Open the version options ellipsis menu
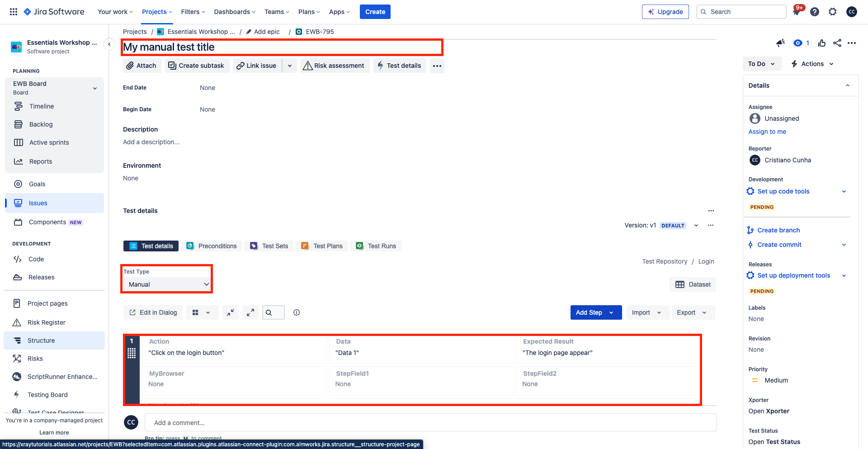Screen dimensions: 868x449 [x=711, y=225]
